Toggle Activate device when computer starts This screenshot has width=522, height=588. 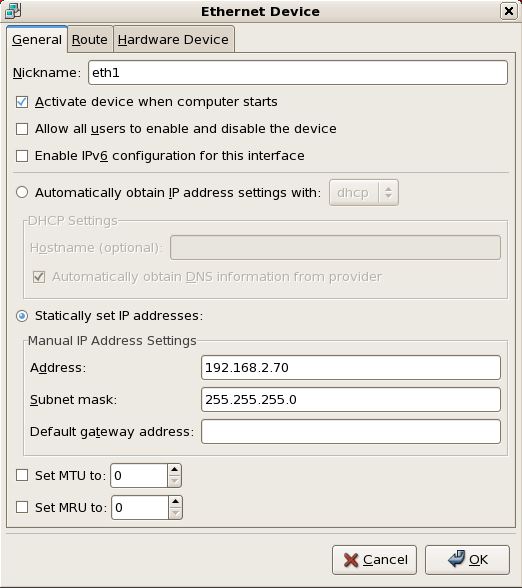22,102
